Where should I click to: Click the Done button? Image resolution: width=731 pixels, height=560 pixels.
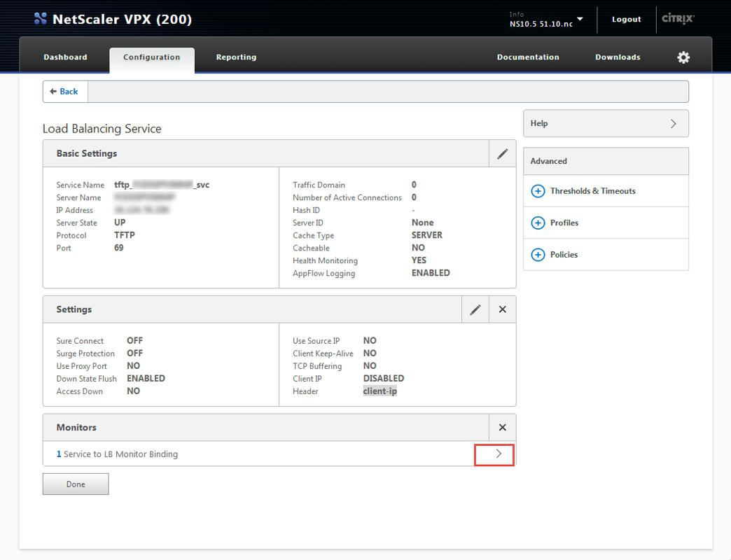76,484
